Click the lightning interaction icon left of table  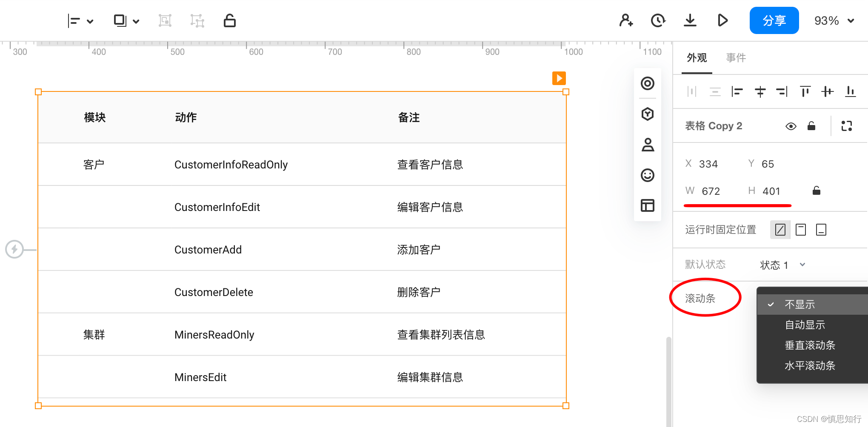(x=14, y=249)
